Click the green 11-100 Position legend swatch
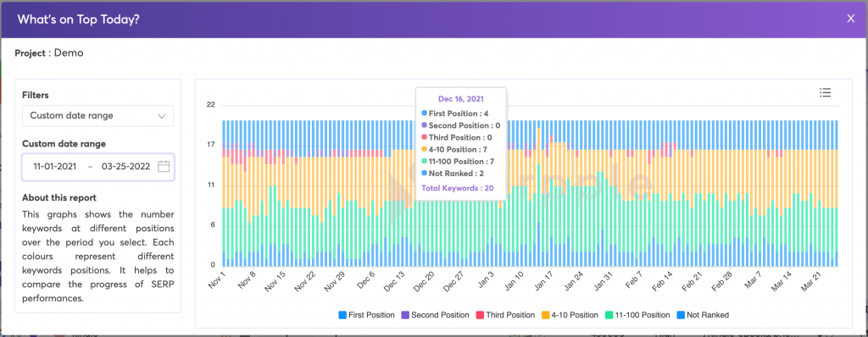Screen dimensions: 868x337 [609, 315]
